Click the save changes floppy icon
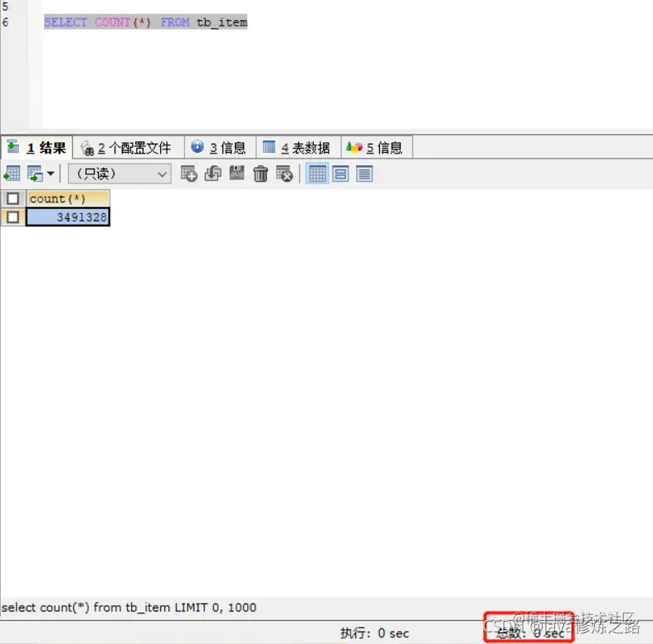This screenshot has height=644, width=653. [x=236, y=173]
